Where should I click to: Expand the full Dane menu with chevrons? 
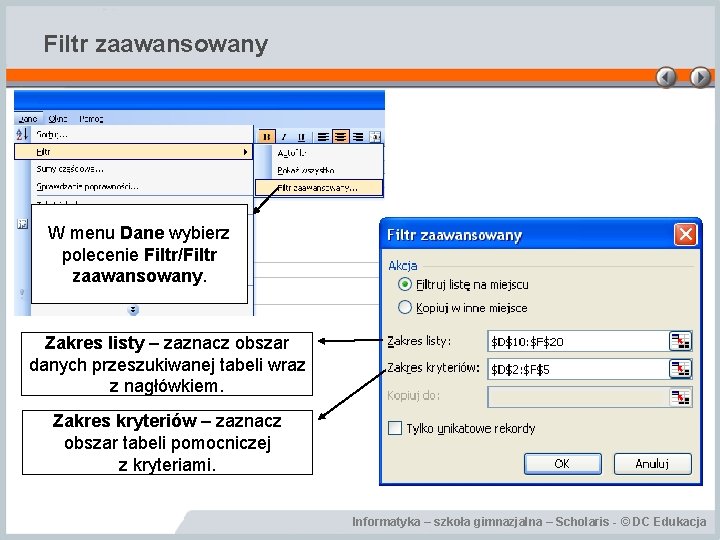(133, 310)
